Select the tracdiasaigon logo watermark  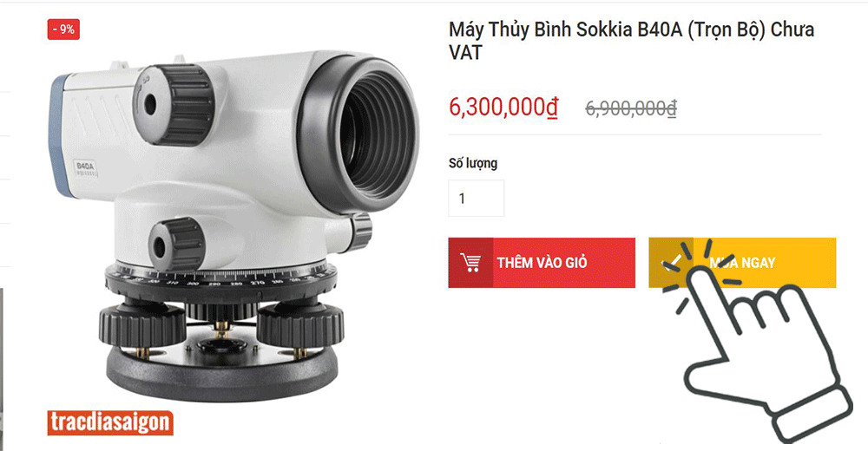(x=110, y=422)
